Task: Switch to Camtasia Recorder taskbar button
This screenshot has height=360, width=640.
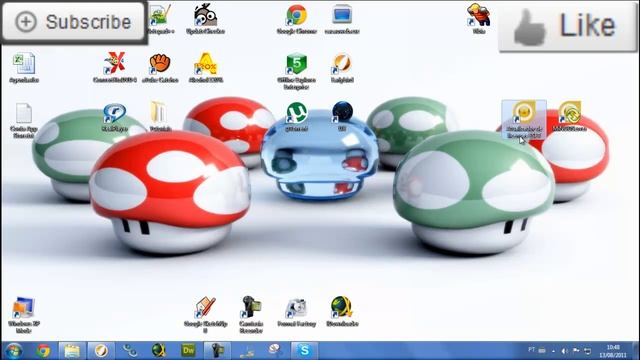Action: pyautogui.click(x=217, y=351)
